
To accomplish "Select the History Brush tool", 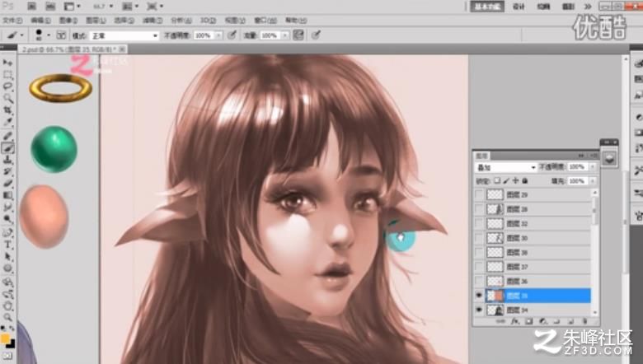I will click(x=7, y=172).
